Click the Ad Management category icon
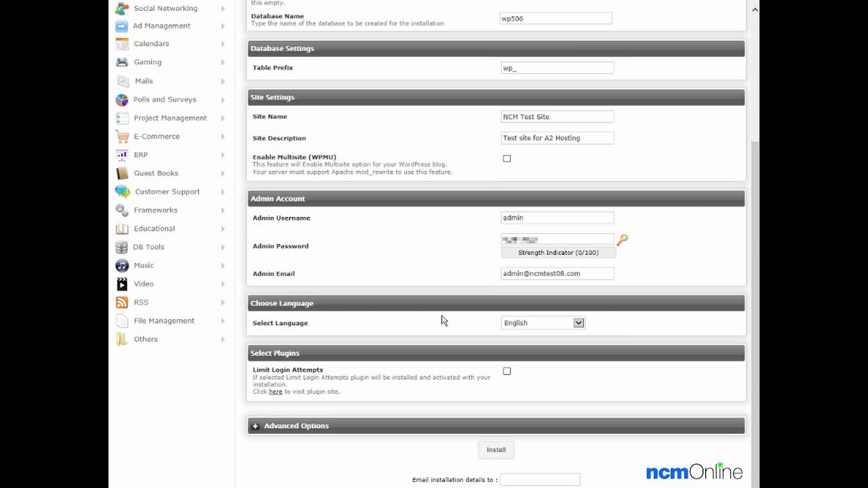Image resolution: width=868 pixels, height=488 pixels. click(x=122, y=26)
